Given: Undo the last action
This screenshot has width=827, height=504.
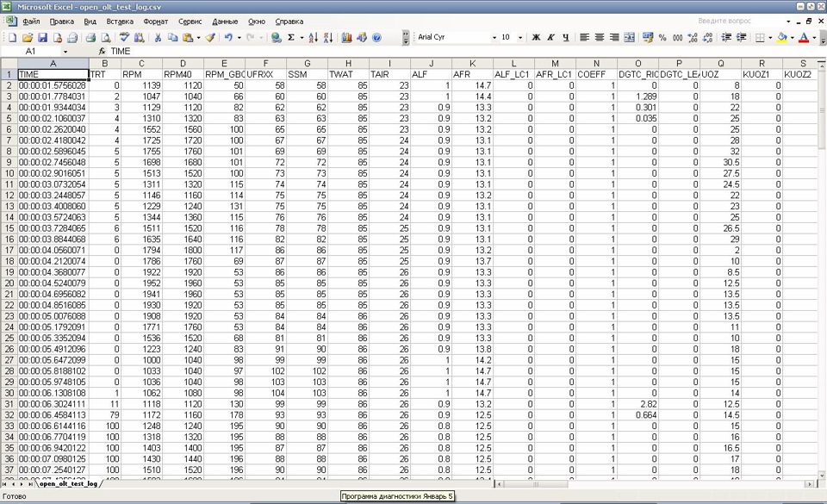Looking at the screenshot, I should tap(228, 37).
